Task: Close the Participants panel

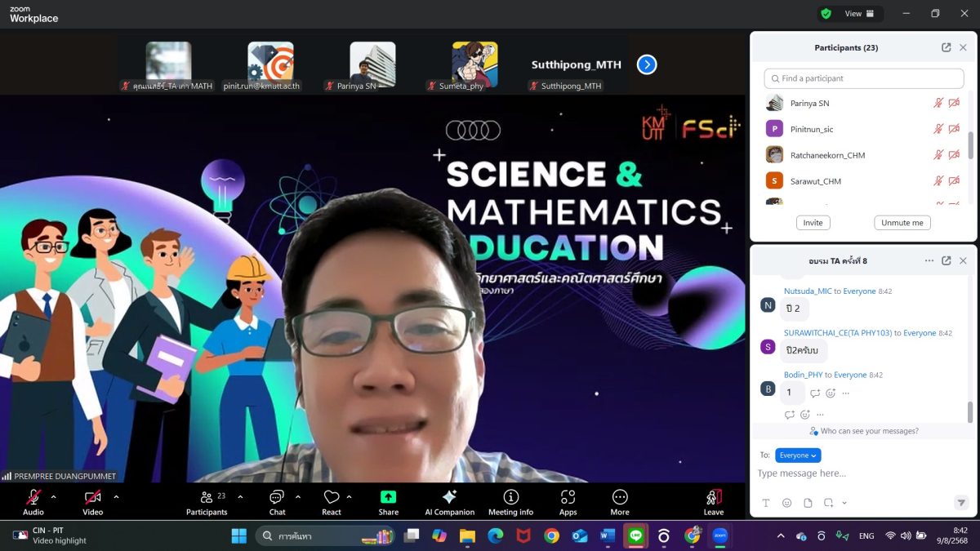Action: [x=963, y=47]
